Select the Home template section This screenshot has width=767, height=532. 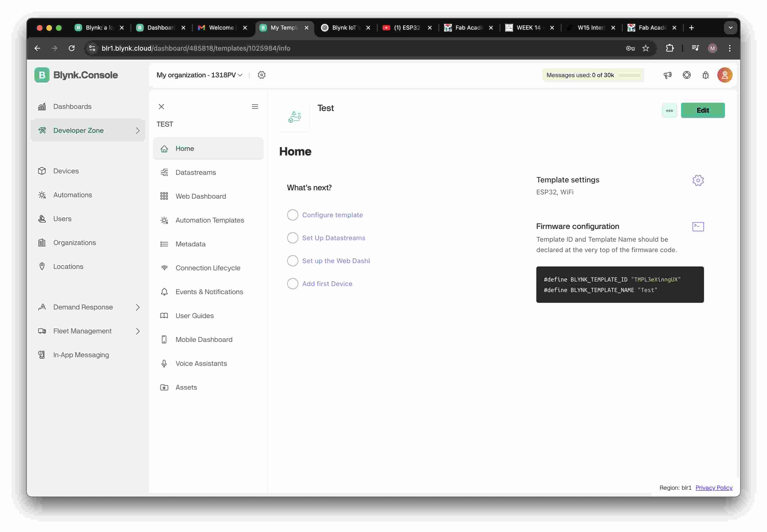[x=208, y=149]
